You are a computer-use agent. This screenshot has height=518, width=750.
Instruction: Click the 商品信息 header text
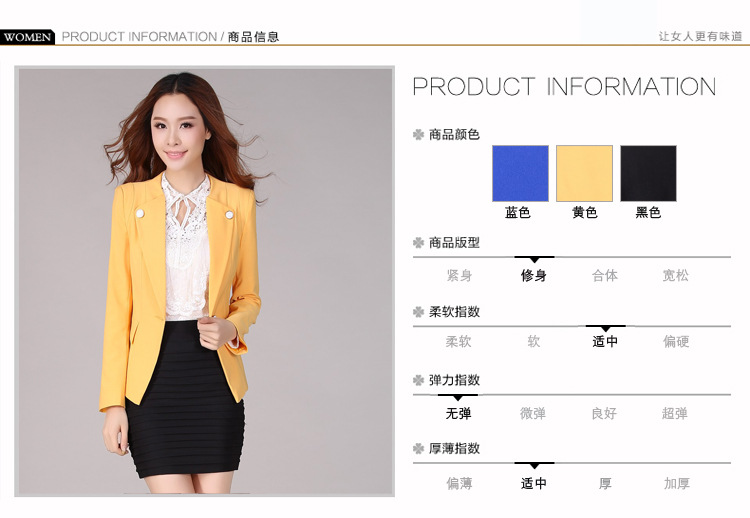coord(253,37)
